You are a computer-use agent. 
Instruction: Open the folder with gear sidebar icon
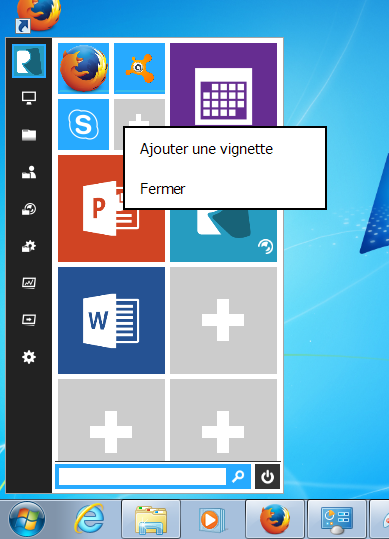click(x=29, y=246)
